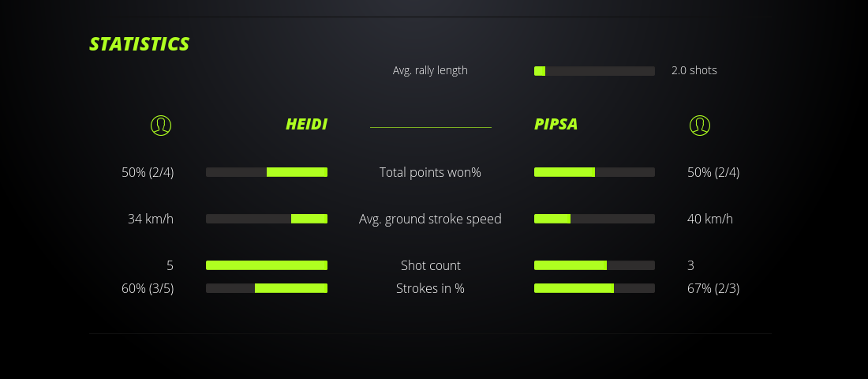868x379 pixels.
Task: Click the STATISTICS heading
Action: (139, 44)
